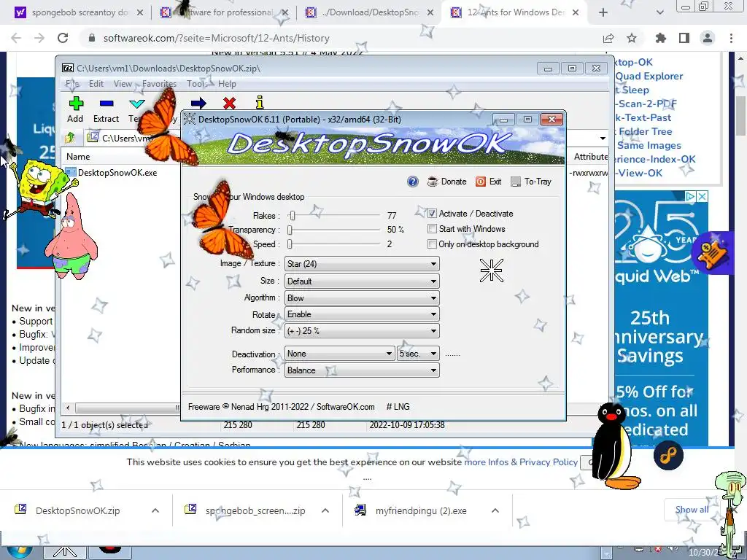
Task: Open the Image / Texture dropdown showing Star (24)
Action: point(362,264)
